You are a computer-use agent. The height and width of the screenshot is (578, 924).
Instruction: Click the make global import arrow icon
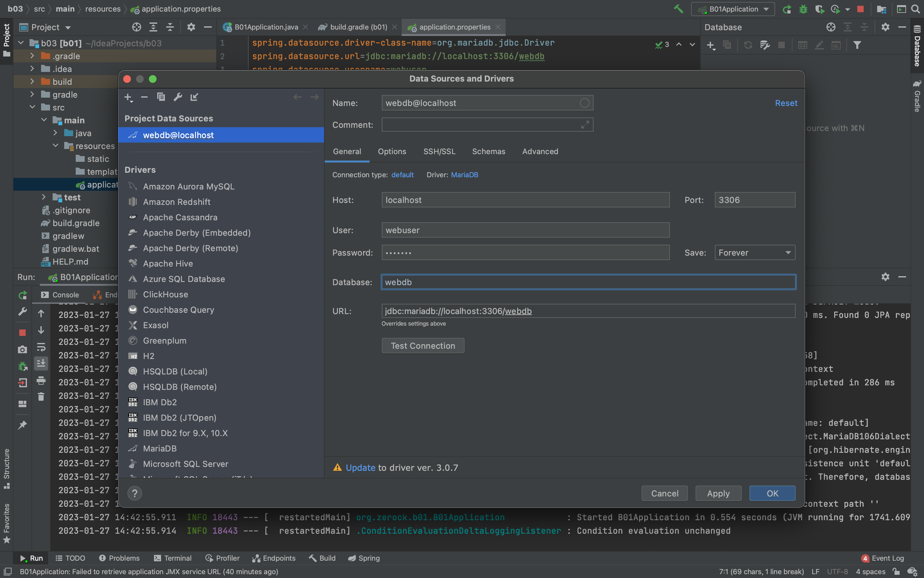point(194,97)
